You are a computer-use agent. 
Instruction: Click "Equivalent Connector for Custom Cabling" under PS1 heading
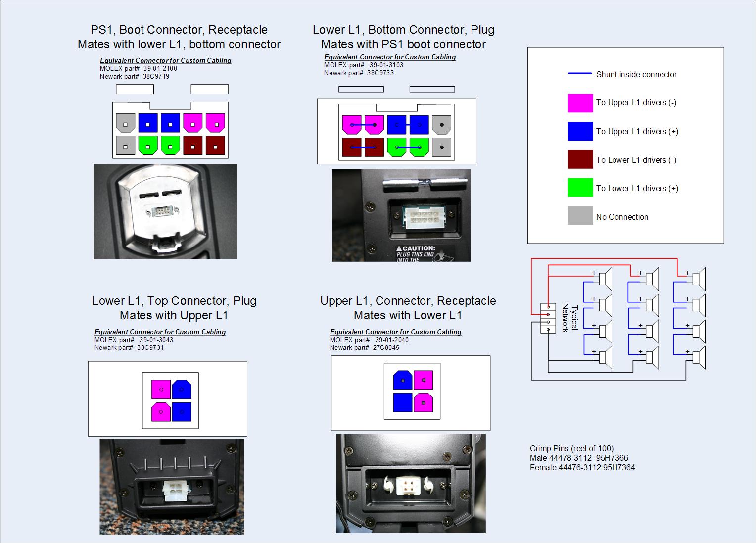point(165,60)
